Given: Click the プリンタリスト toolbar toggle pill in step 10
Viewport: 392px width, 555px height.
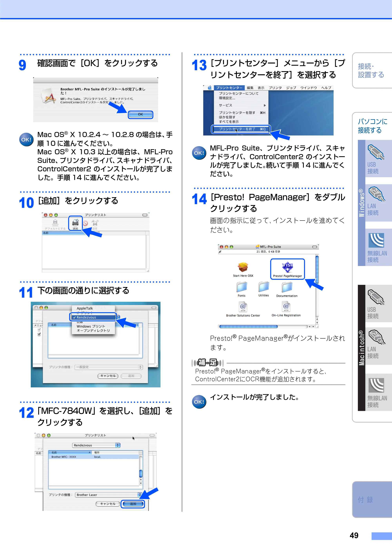Looking at the screenshot, I should click(x=145, y=215).
